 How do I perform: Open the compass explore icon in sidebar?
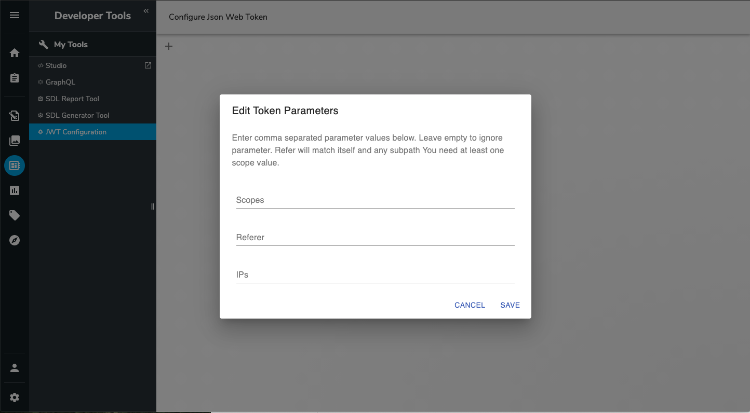coord(14,240)
